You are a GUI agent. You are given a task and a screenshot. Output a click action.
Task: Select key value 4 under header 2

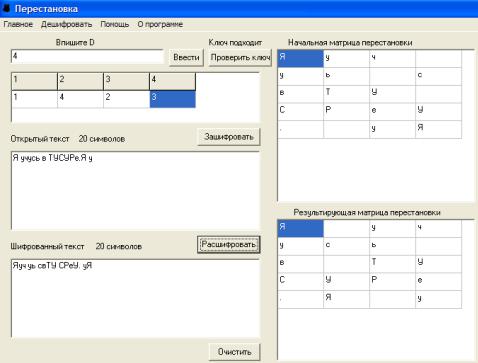pos(80,99)
